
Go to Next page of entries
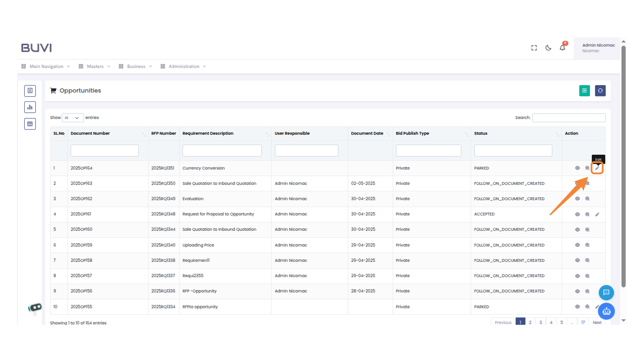click(x=597, y=322)
